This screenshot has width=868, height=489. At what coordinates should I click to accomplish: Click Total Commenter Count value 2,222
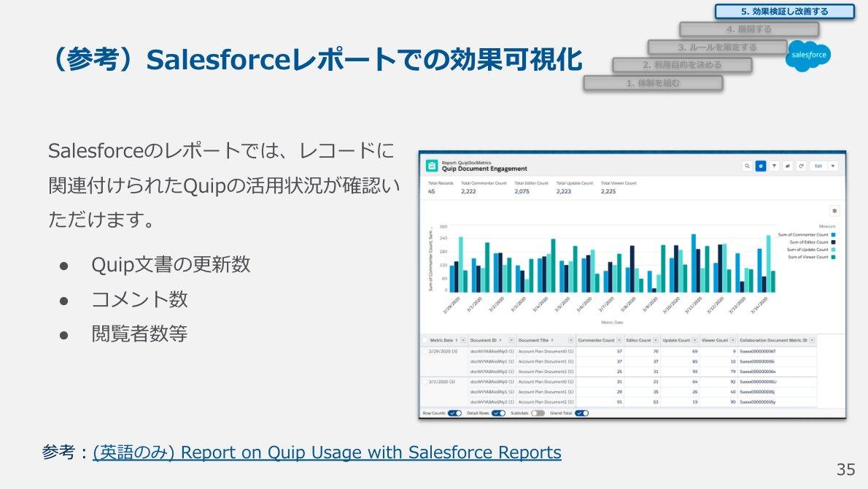click(468, 191)
